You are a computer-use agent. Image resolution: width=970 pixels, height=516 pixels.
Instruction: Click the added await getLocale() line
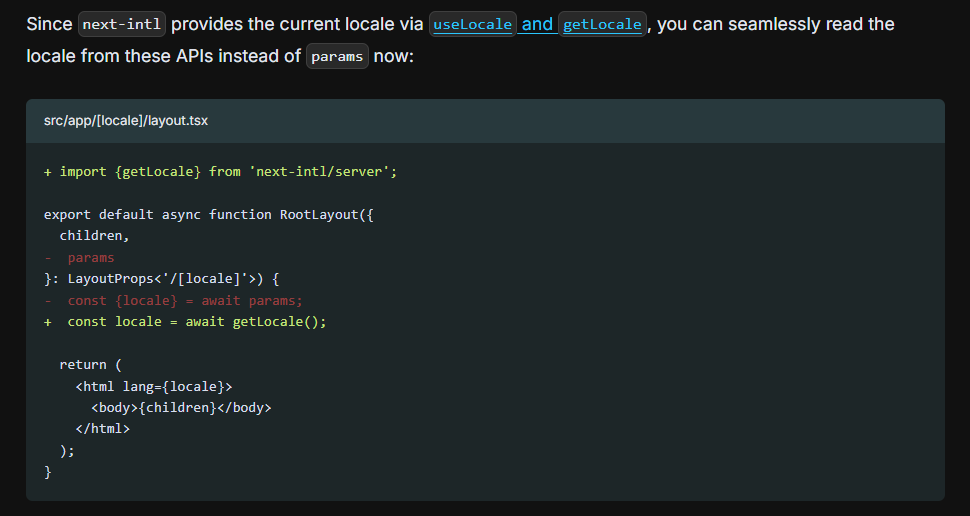coord(185,322)
